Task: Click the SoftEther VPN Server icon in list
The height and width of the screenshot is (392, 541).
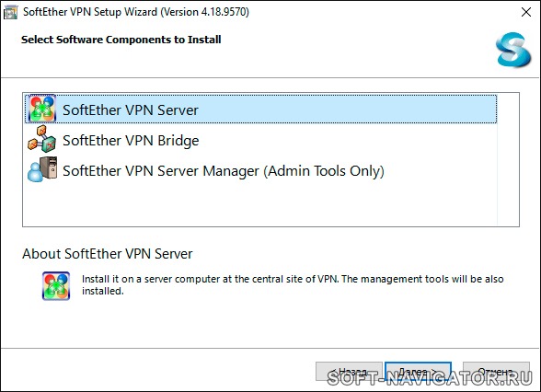Action: coord(42,110)
